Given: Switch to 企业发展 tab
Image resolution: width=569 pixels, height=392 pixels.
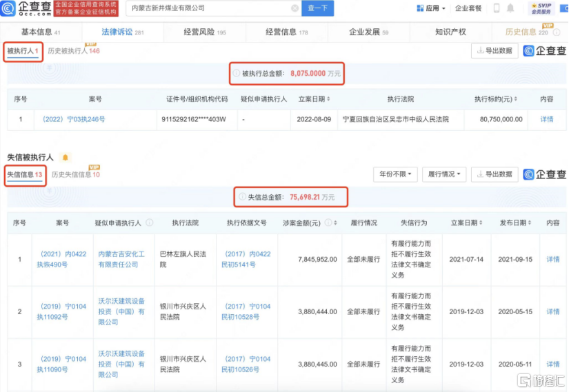Looking at the screenshot, I should (369, 32).
